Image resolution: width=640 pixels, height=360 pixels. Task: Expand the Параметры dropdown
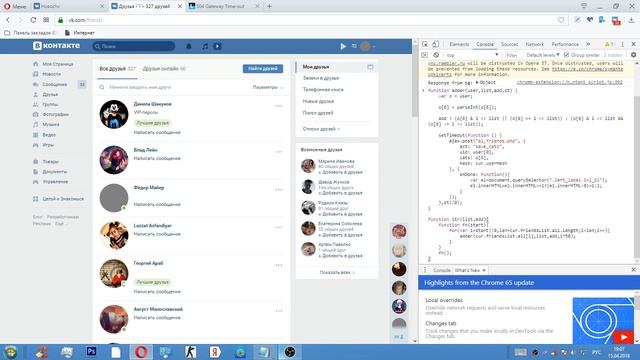tap(268, 87)
